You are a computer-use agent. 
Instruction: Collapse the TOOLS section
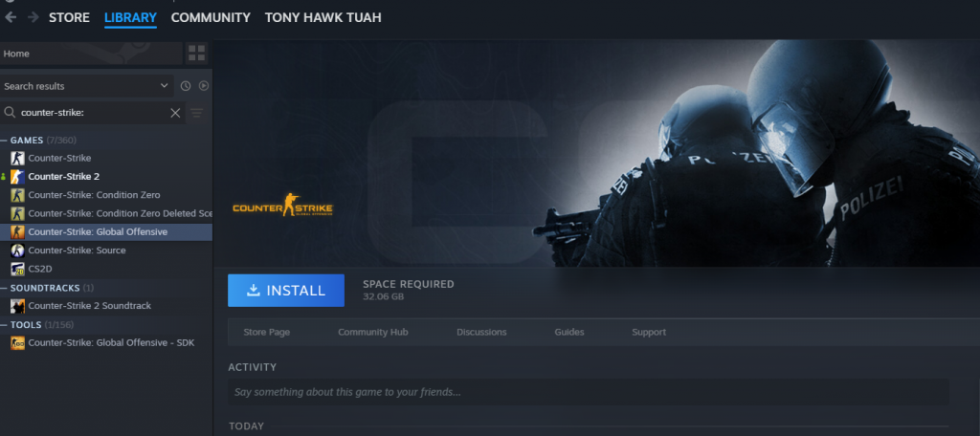(5, 325)
